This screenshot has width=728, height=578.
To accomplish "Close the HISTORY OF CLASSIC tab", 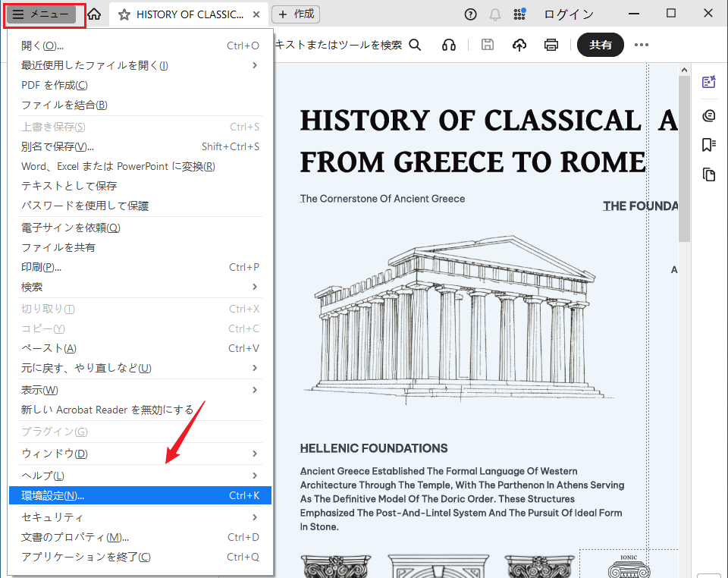I will click(x=256, y=15).
